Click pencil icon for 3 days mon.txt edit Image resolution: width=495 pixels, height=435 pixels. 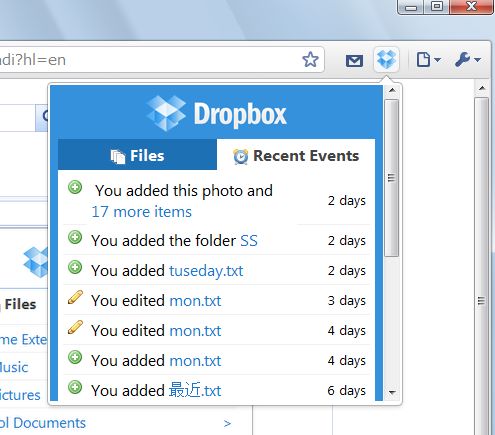[x=75, y=297]
